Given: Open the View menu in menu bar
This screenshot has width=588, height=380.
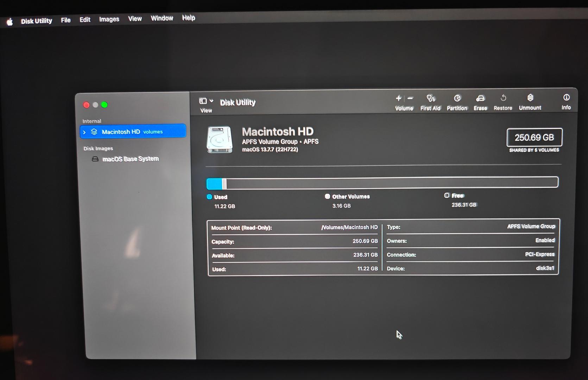Looking at the screenshot, I should point(135,19).
